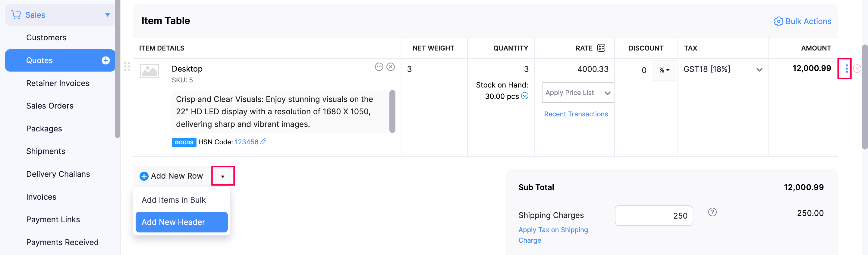Open the Sales shopping cart icon
The image size is (868, 255).
tap(16, 15)
